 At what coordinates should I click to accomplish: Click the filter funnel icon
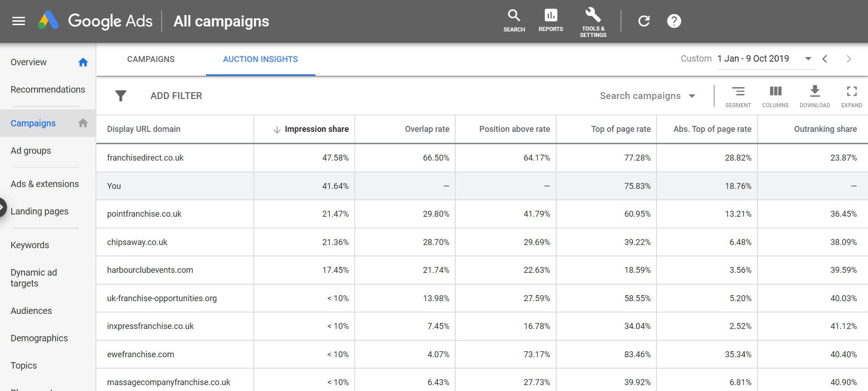[121, 96]
